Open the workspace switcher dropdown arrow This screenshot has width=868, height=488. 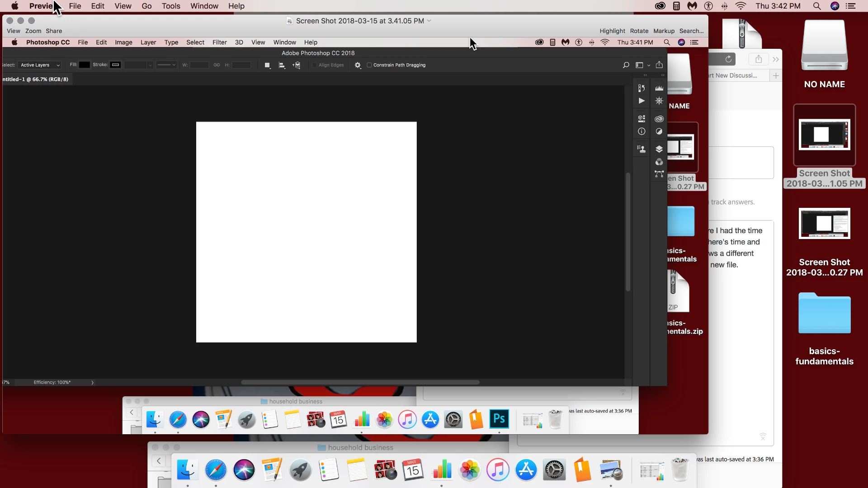click(649, 65)
